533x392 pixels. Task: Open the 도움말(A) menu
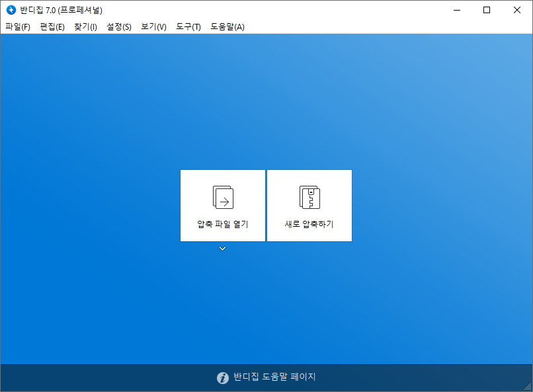227,27
